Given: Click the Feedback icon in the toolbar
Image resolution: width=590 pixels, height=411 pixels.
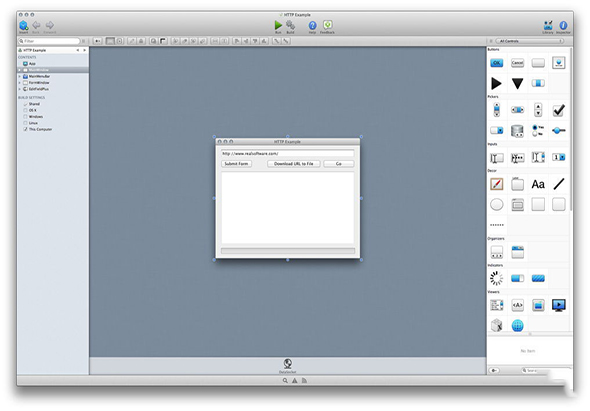Looking at the screenshot, I should pos(327,25).
